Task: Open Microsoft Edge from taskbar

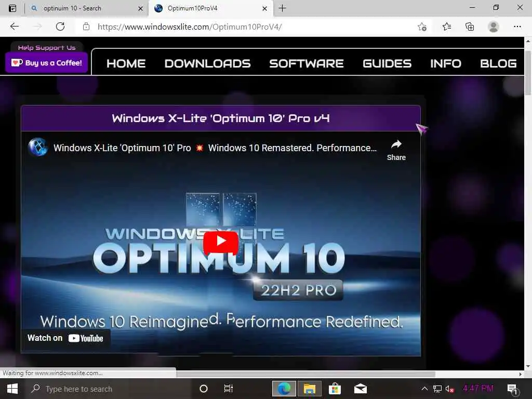Action: (x=284, y=389)
